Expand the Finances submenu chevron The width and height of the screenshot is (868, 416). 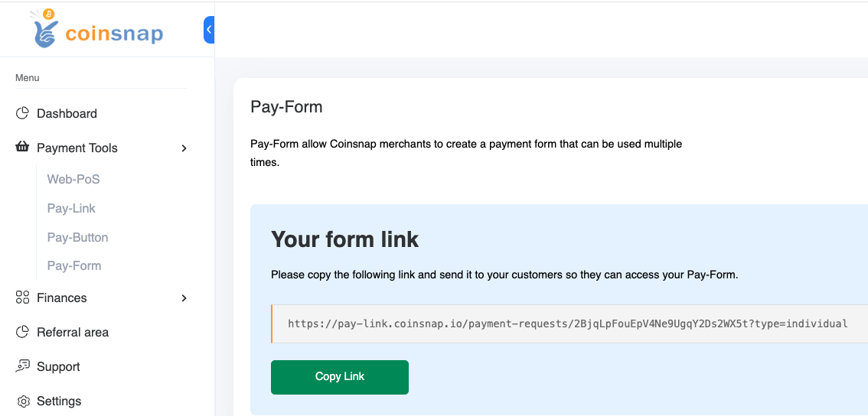point(184,298)
